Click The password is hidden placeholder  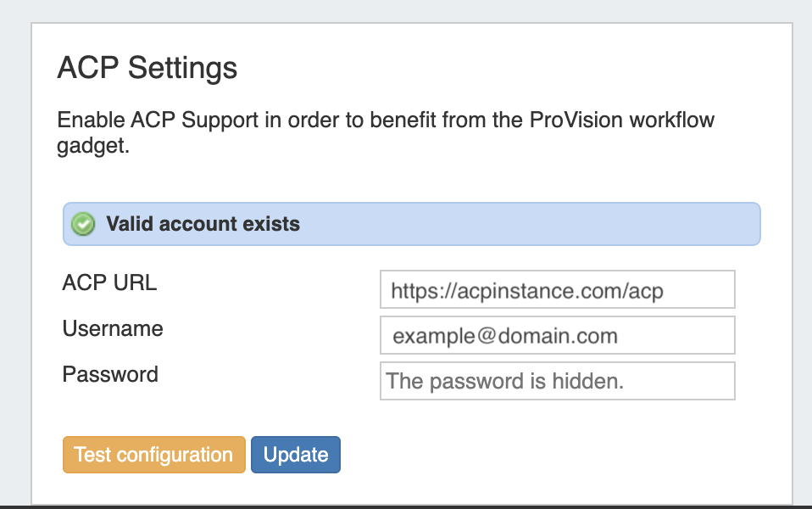point(505,382)
